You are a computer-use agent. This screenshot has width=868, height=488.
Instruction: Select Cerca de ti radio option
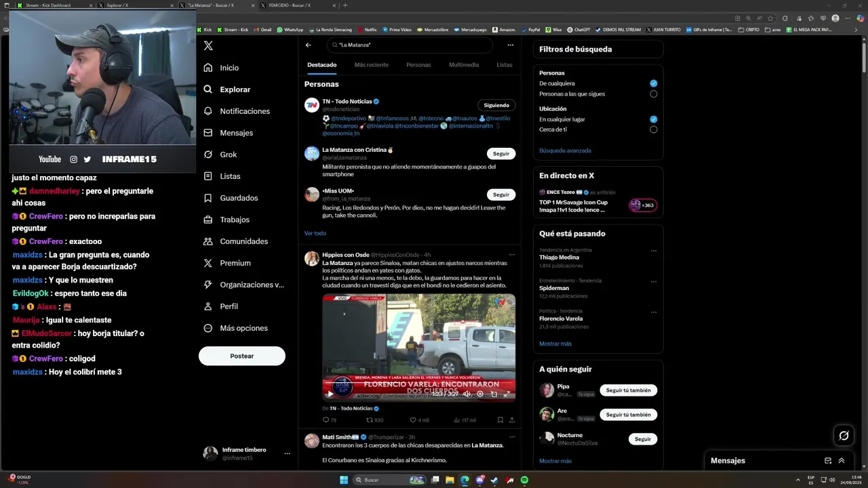coord(654,129)
